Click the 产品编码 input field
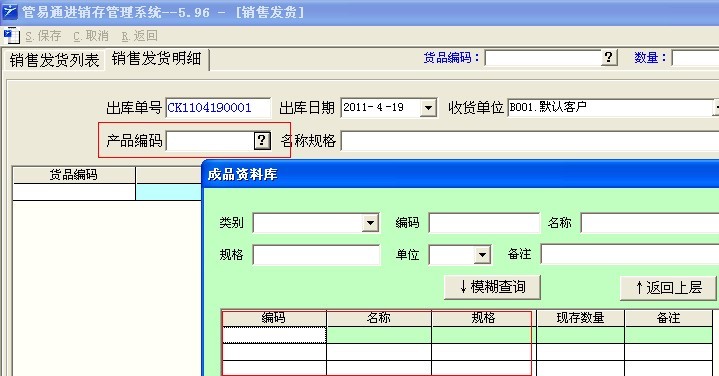The image size is (719, 376). point(210,140)
